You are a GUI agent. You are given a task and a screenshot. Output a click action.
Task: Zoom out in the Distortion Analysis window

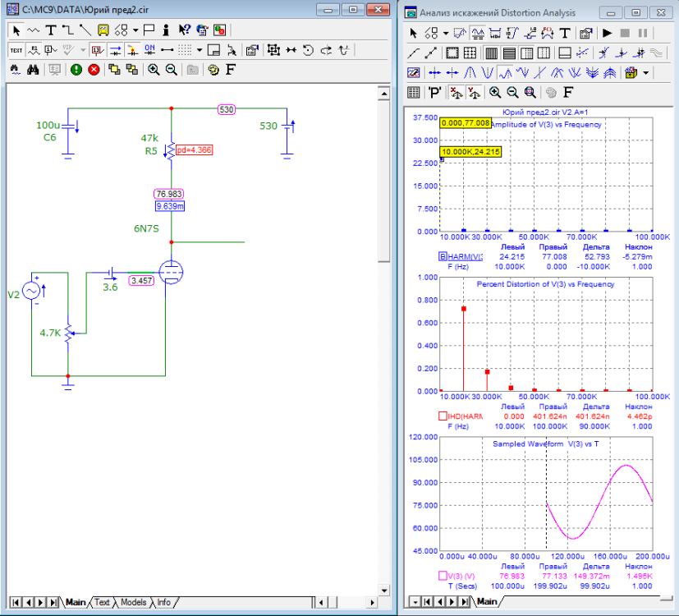click(512, 92)
